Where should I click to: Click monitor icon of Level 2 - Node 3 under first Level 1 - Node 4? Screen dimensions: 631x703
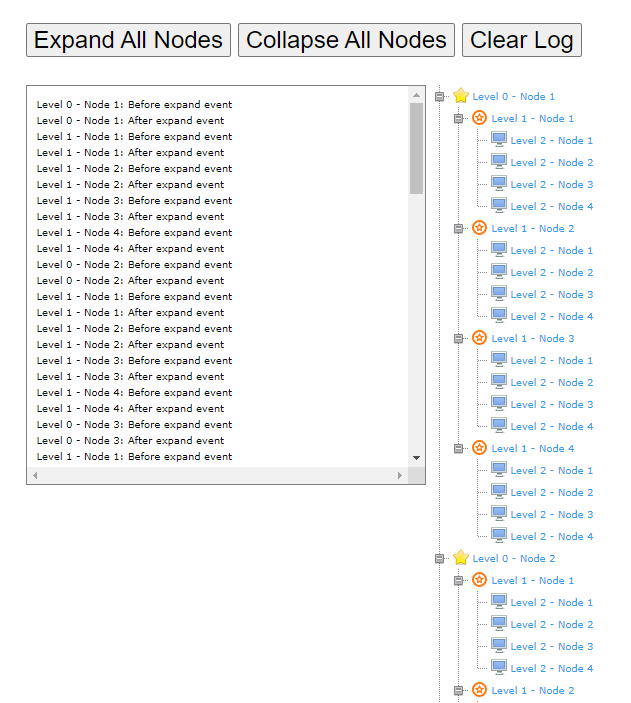(499, 513)
